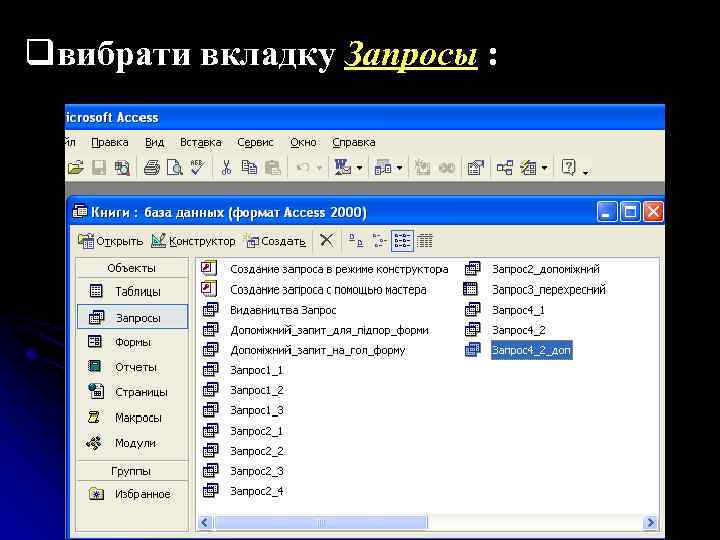The image size is (720, 540).
Task: Click the Analyze toolbar icon
Action: pyautogui.click(x=382, y=168)
